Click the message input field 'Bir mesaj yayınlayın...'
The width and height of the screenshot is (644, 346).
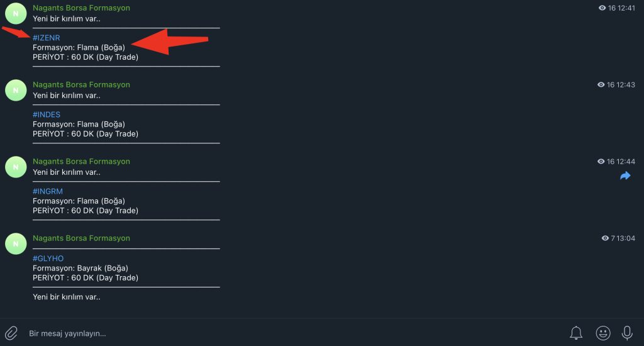(287, 333)
